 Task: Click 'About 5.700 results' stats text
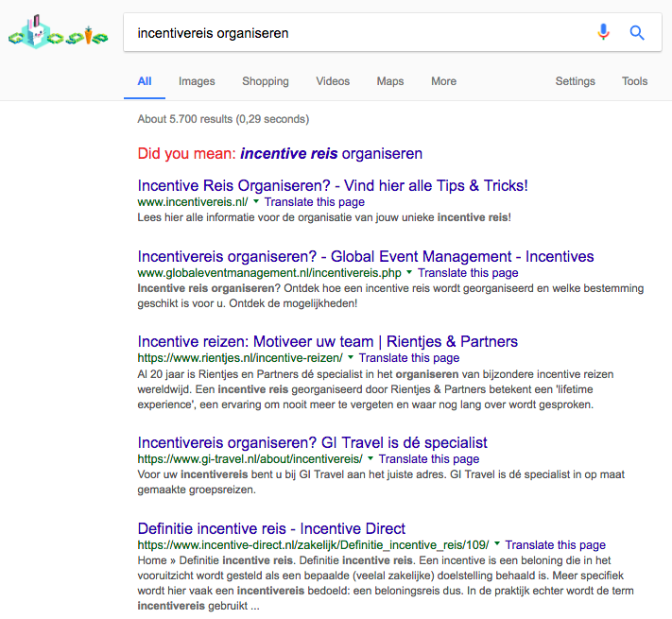tap(223, 119)
